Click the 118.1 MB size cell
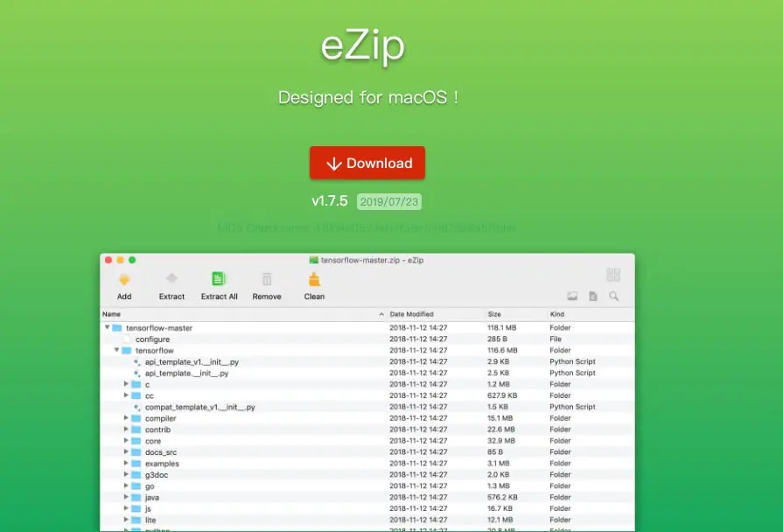 coord(502,328)
